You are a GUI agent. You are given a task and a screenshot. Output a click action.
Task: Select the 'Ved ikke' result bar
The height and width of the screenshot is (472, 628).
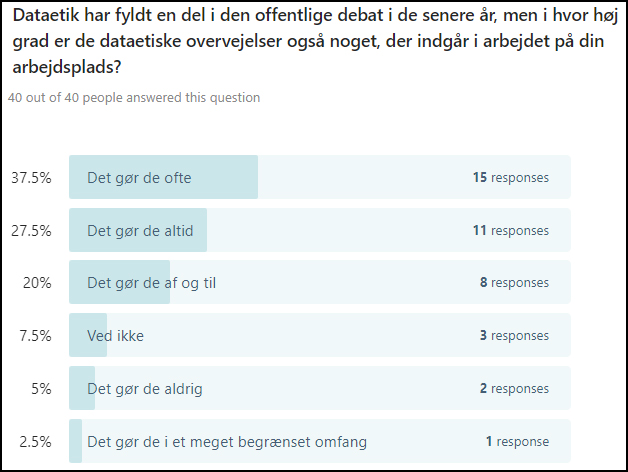click(x=320, y=335)
